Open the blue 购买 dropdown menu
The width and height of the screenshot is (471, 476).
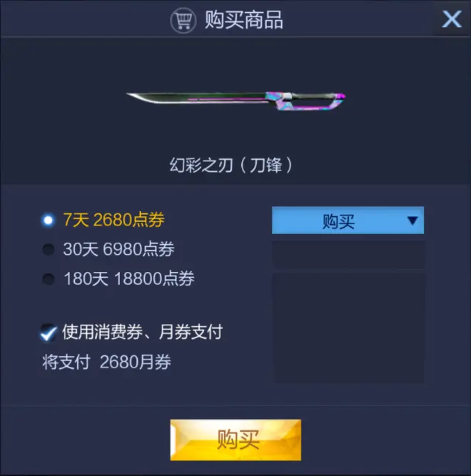click(348, 221)
